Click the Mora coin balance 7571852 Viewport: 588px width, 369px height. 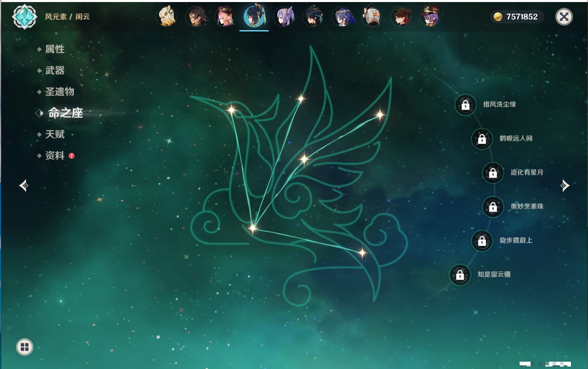tap(517, 17)
